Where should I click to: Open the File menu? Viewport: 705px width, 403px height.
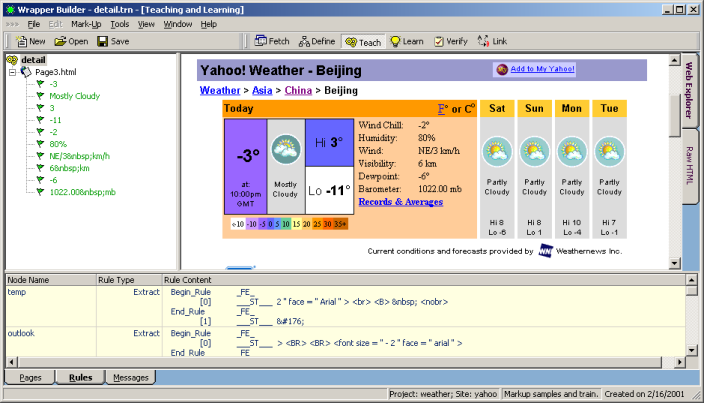point(34,24)
